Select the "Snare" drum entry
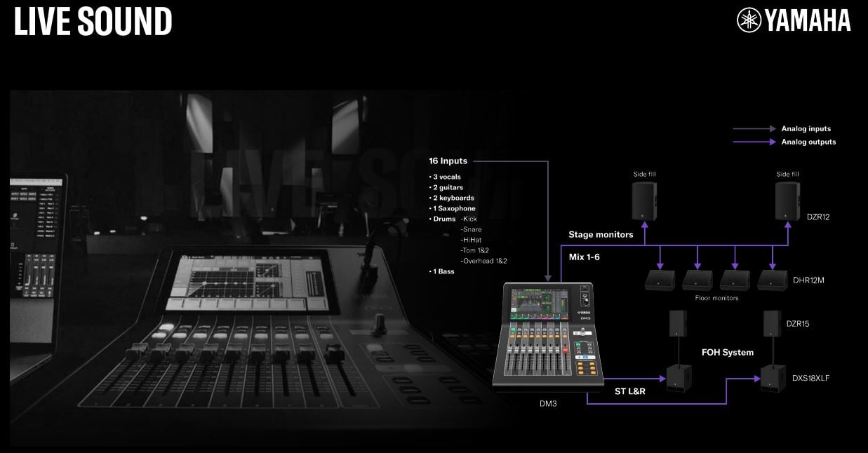This screenshot has width=868, height=453. [471, 229]
